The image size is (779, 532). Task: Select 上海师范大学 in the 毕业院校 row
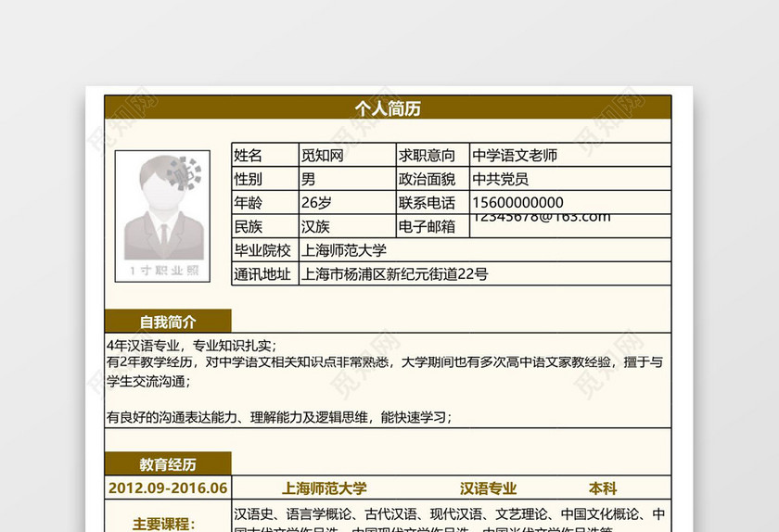pos(343,250)
